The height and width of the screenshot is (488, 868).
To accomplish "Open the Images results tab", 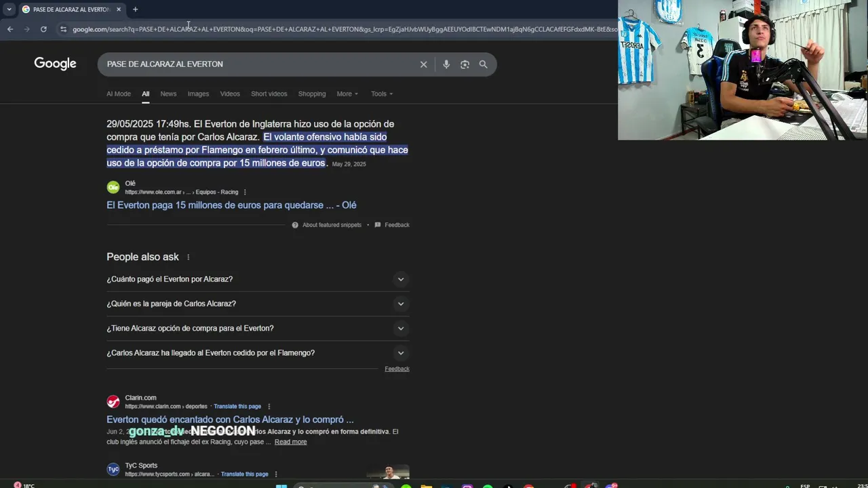I will [198, 94].
